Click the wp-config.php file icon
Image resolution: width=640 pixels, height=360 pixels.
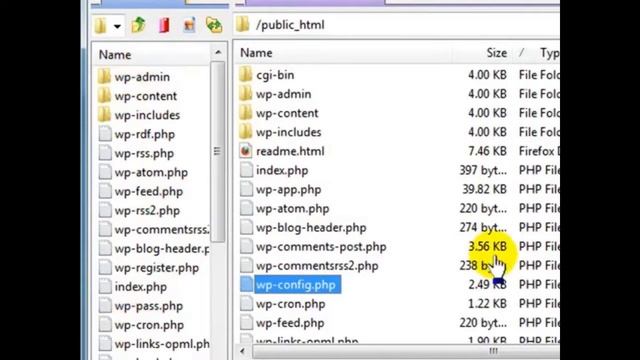246,284
